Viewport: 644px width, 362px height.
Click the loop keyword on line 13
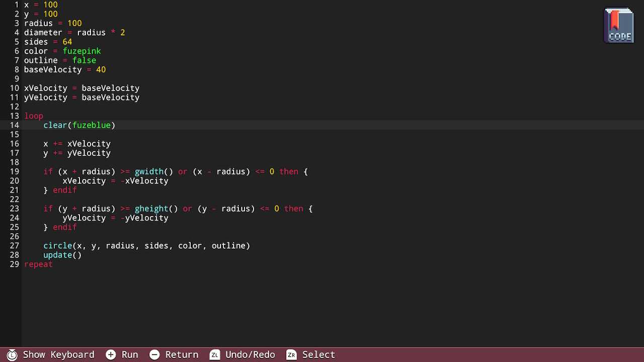34,116
